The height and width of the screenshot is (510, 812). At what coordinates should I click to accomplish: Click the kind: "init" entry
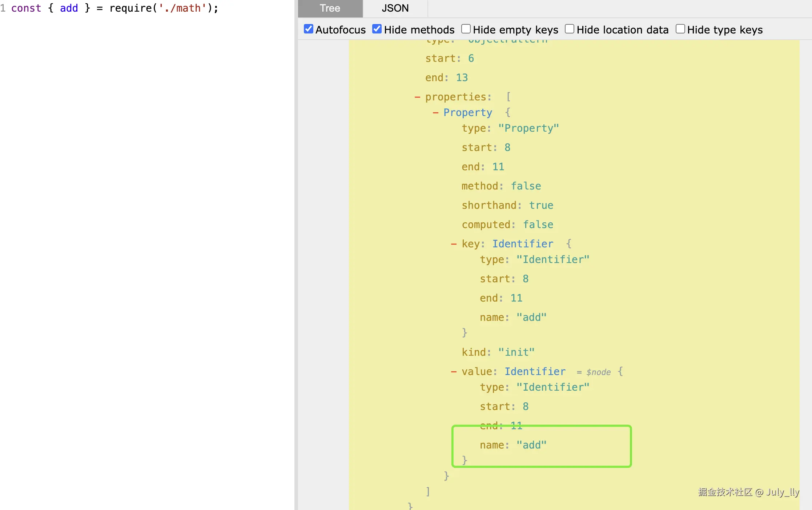pyautogui.click(x=498, y=352)
